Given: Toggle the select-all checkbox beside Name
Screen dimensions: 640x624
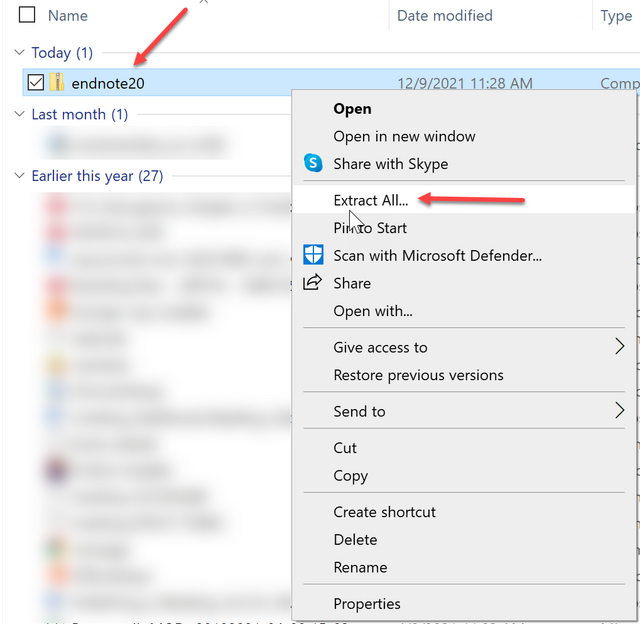Looking at the screenshot, I should [x=27, y=15].
